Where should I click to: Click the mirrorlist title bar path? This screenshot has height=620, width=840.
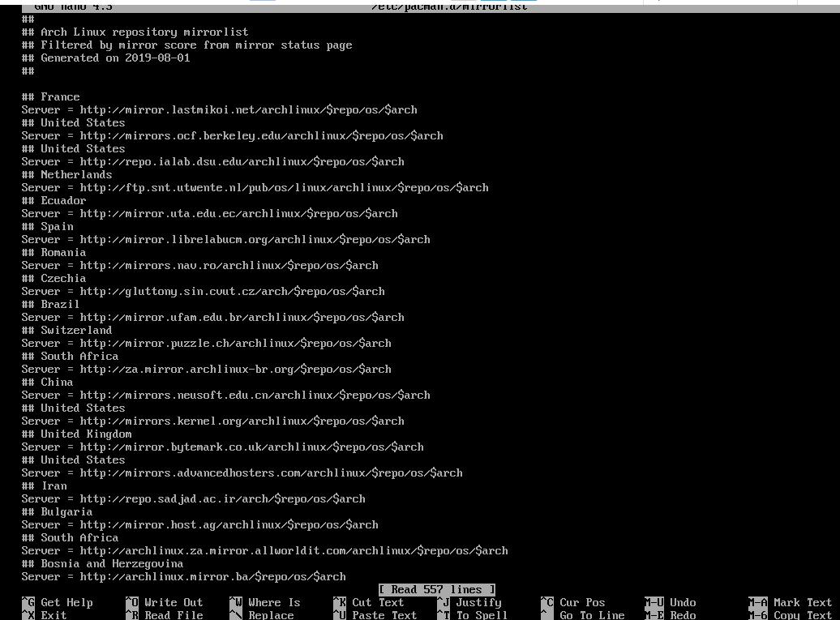(x=448, y=6)
